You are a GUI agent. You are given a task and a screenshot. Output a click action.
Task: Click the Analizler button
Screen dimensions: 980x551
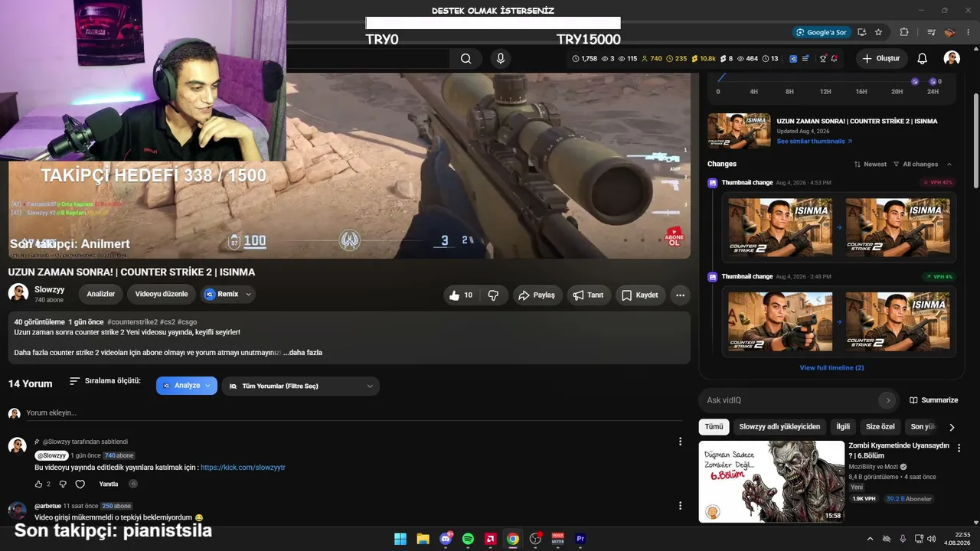pos(101,295)
